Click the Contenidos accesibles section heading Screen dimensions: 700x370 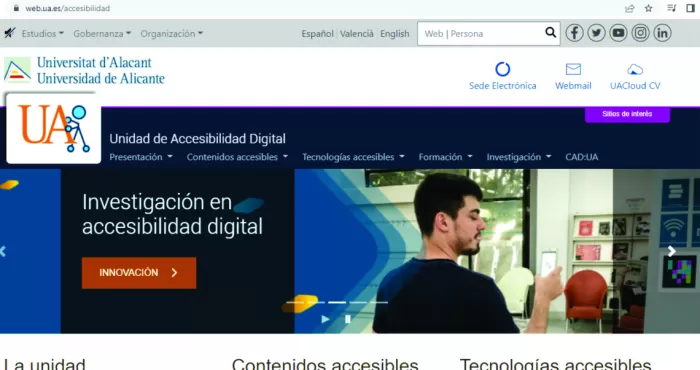[325, 364]
